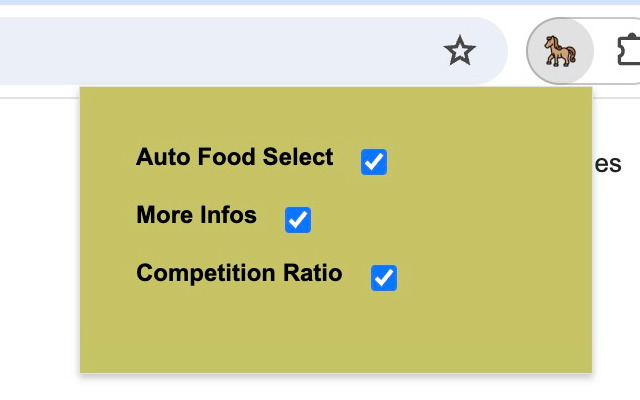The height and width of the screenshot is (400, 640).
Task: Click the word "Select" in the first option
Action: pos(298,157)
